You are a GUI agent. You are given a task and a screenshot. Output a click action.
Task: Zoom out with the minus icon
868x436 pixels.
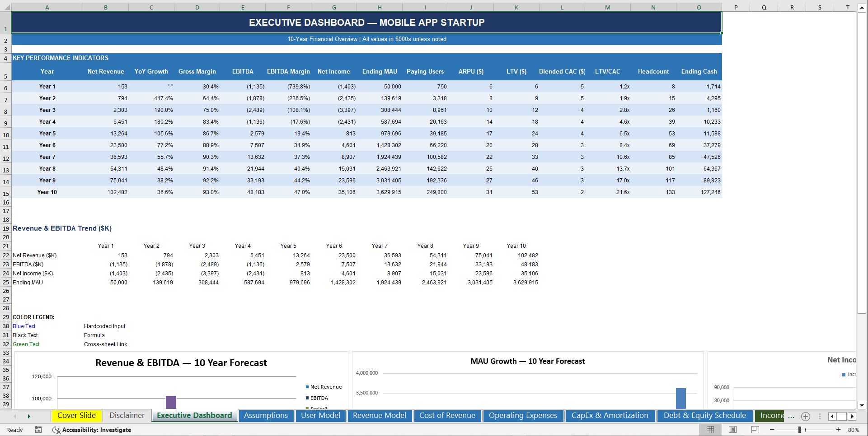(x=772, y=430)
